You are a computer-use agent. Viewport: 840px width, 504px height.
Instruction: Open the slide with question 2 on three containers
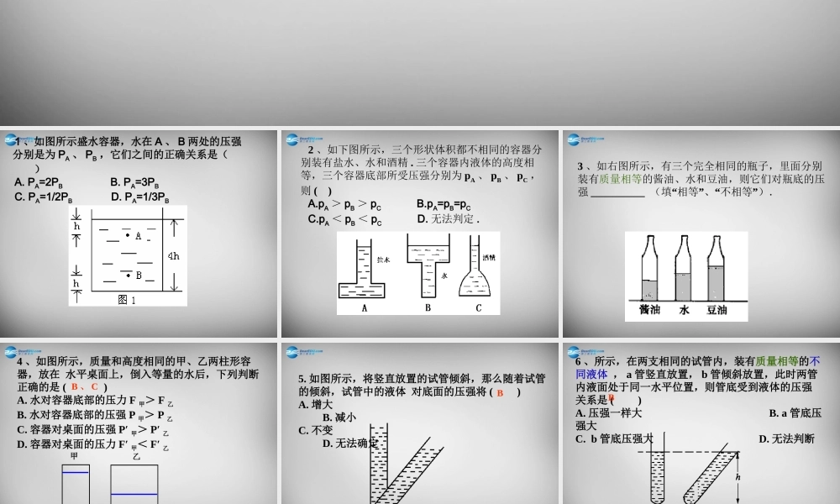coord(419,234)
